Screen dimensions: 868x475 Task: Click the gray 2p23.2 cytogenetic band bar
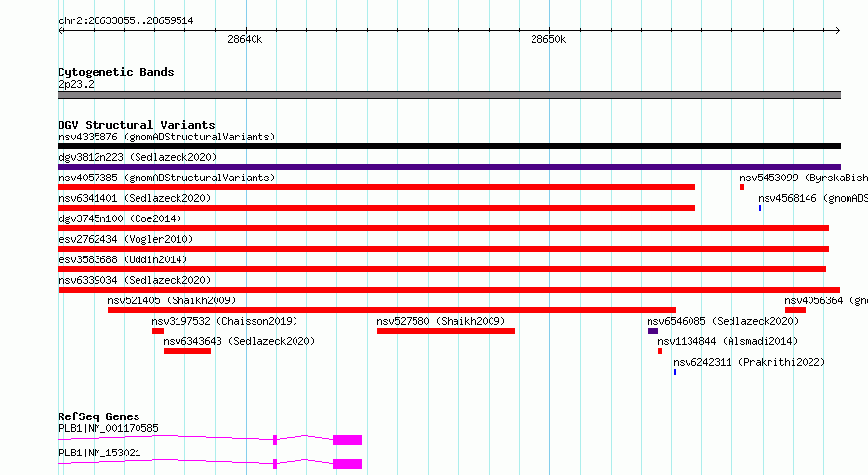click(x=449, y=95)
